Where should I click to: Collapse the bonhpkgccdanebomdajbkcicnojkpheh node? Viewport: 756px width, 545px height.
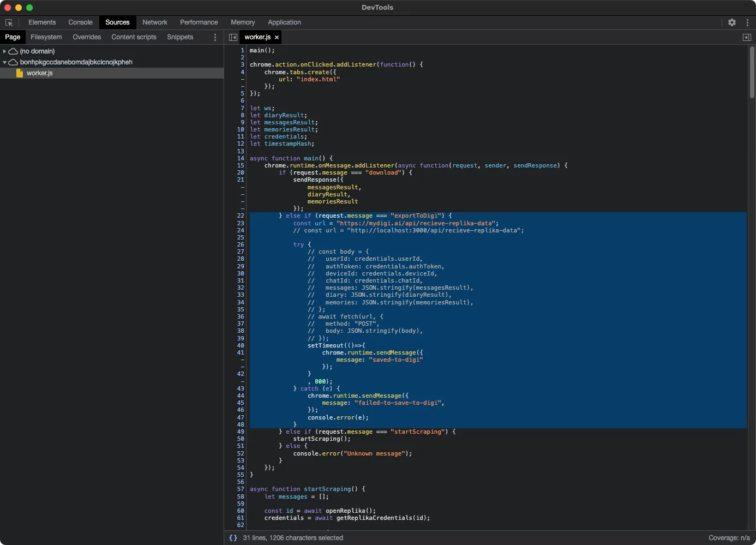click(4, 62)
